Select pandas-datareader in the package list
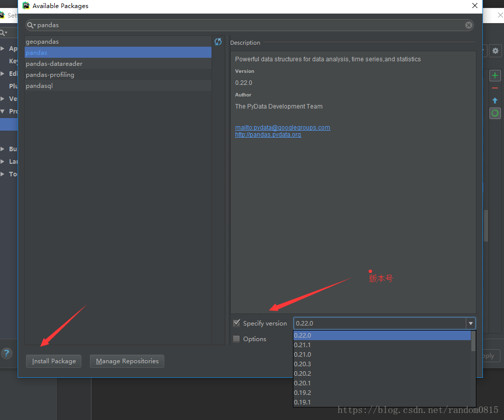Viewport: 504px width, 420px height. [x=54, y=64]
